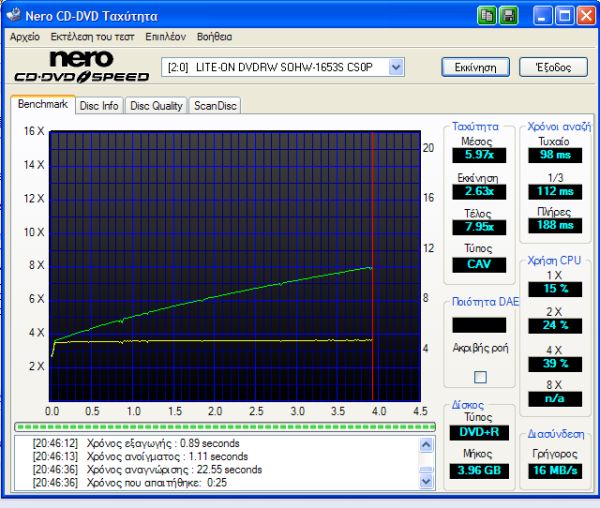Click the Nero app icon in title bar
Viewport: 600px width, 508px height.
coord(13,15)
